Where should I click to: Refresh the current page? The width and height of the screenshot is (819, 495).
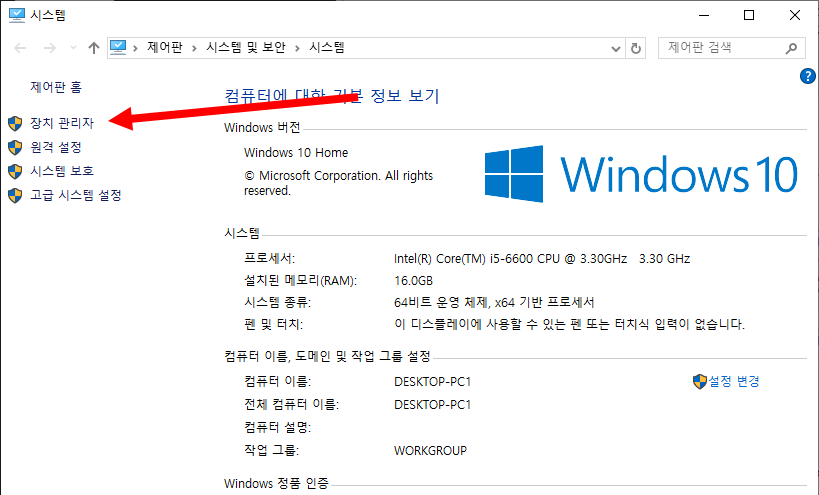[x=636, y=49]
